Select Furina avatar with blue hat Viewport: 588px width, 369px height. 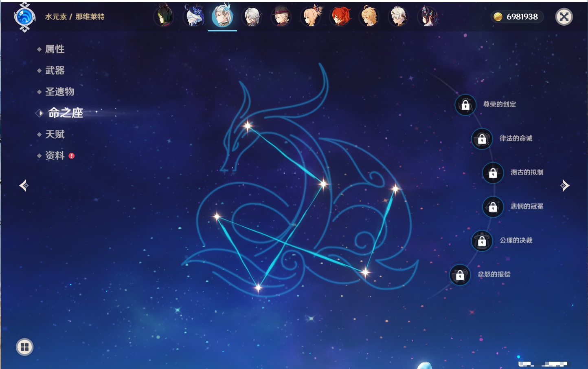(193, 17)
